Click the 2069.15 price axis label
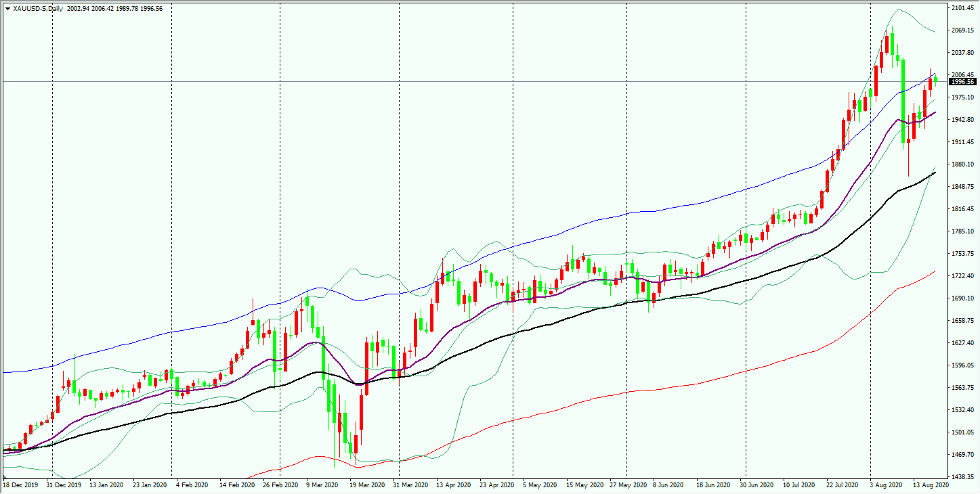980x494 pixels. [x=963, y=30]
